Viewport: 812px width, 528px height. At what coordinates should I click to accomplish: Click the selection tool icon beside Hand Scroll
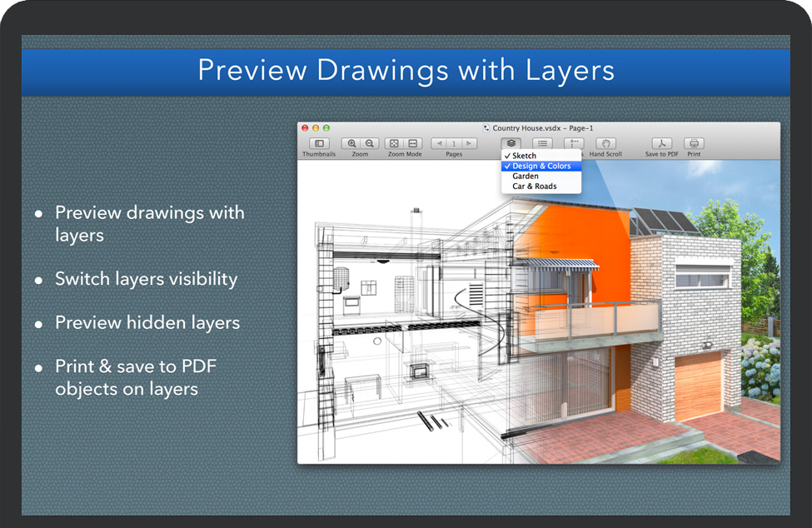click(574, 144)
